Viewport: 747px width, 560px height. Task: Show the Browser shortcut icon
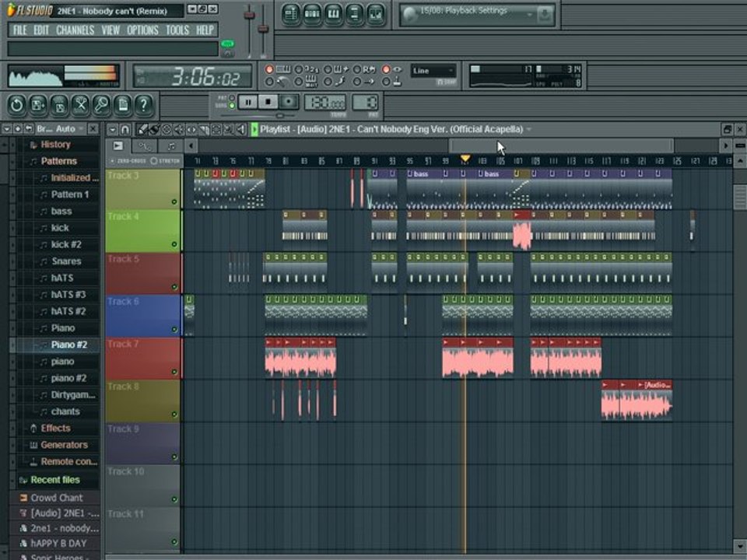(x=354, y=15)
